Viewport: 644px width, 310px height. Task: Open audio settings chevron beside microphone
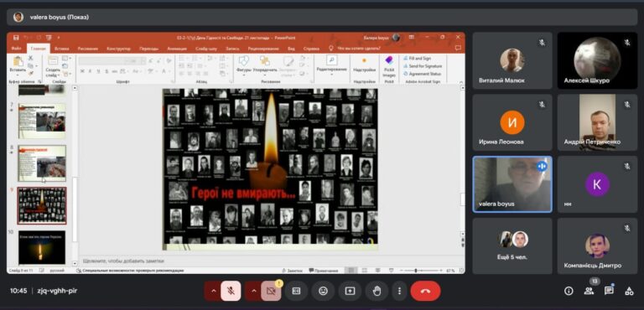tap(213, 291)
